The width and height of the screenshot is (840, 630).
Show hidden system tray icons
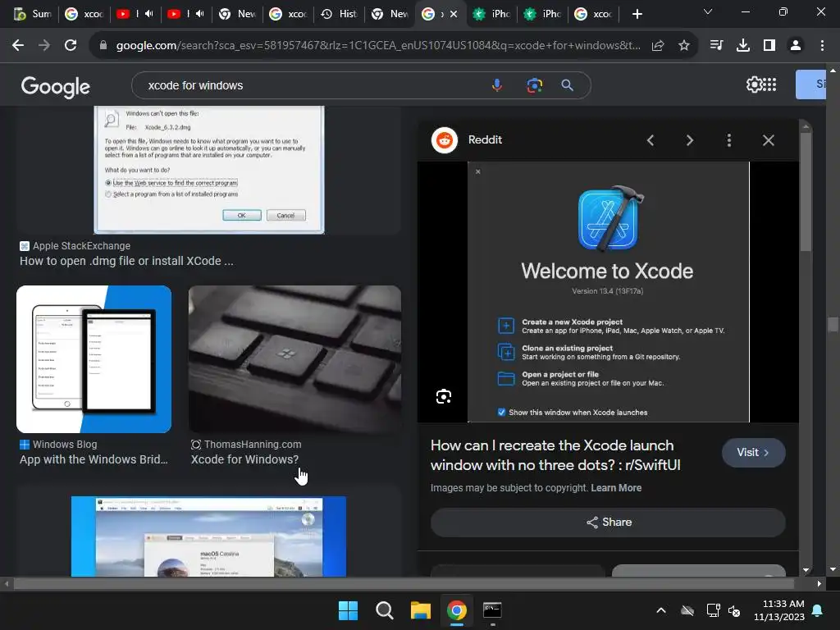661,610
